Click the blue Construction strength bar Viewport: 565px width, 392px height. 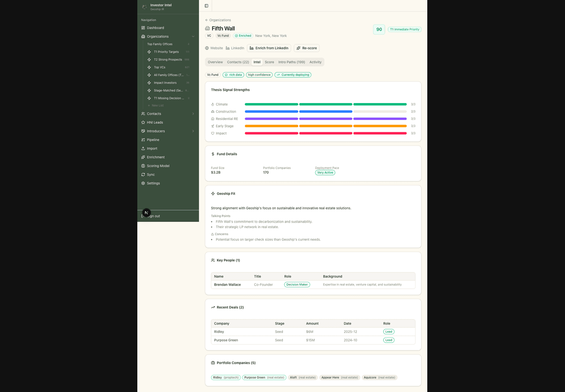click(299, 112)
